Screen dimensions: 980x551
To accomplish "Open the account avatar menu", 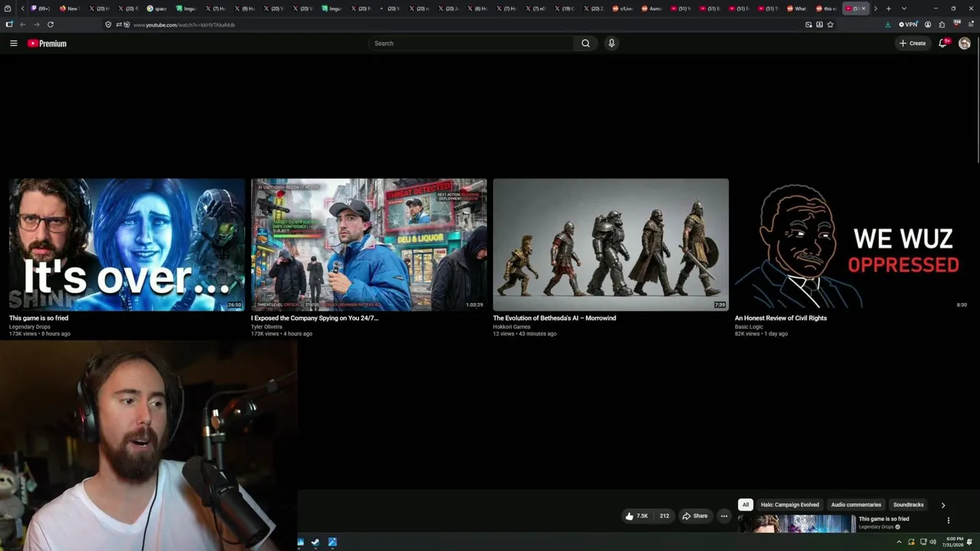I will click(965, 44).
